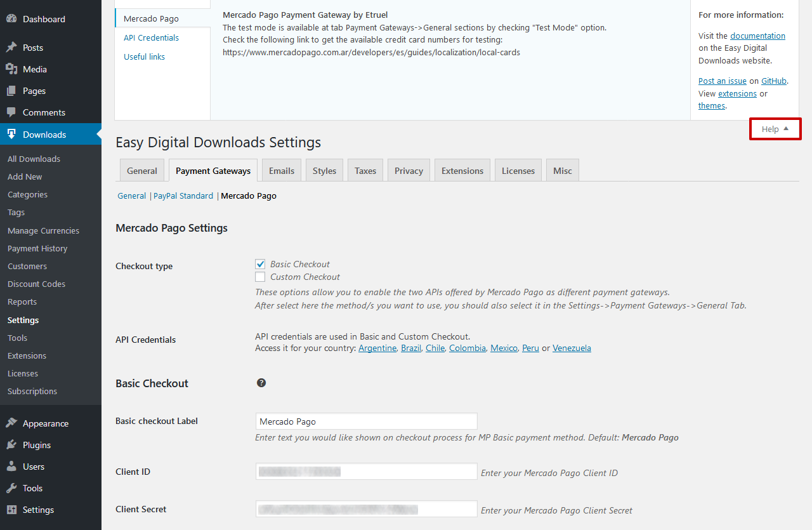
Task: Open Argentine API credentials link
Action: (377, 348)
